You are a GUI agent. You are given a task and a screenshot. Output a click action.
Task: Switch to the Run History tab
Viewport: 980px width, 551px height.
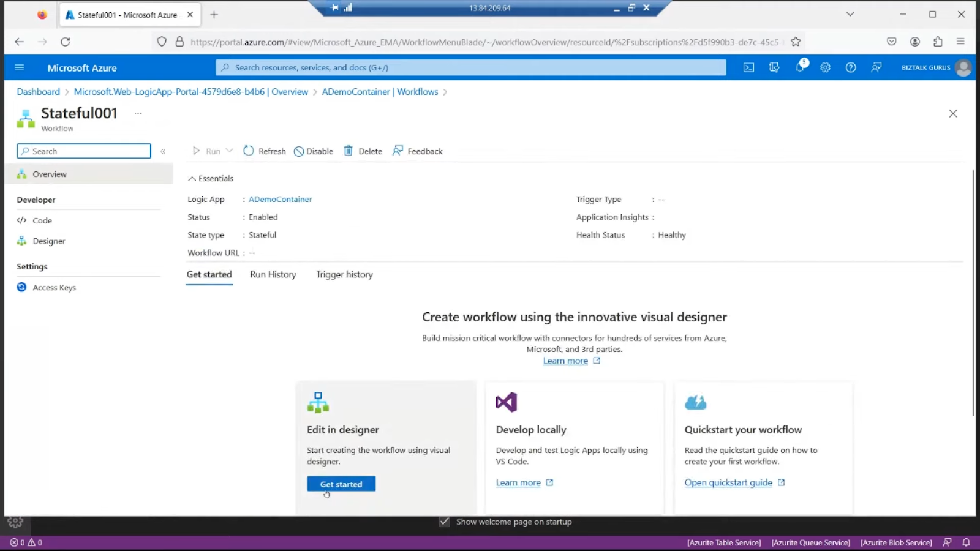click(273, 274)
